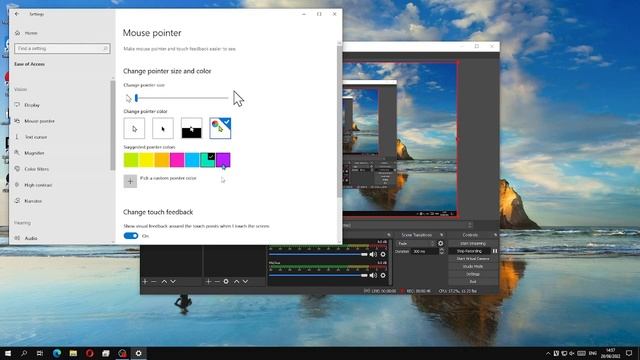Add a scene in OBS Scenes panel
The image size is (640, 360).
coord(144,282)
